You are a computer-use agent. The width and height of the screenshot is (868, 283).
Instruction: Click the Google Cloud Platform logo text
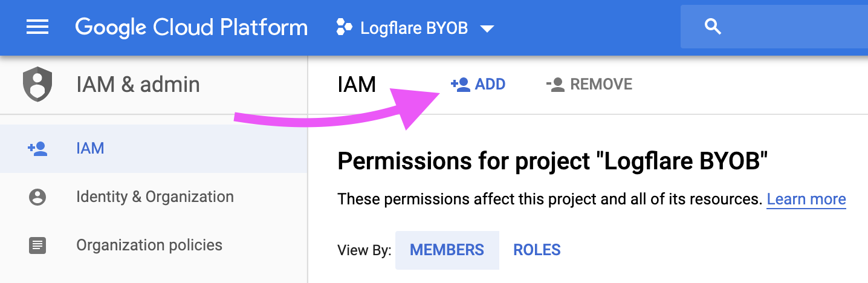tap(191, 27)
